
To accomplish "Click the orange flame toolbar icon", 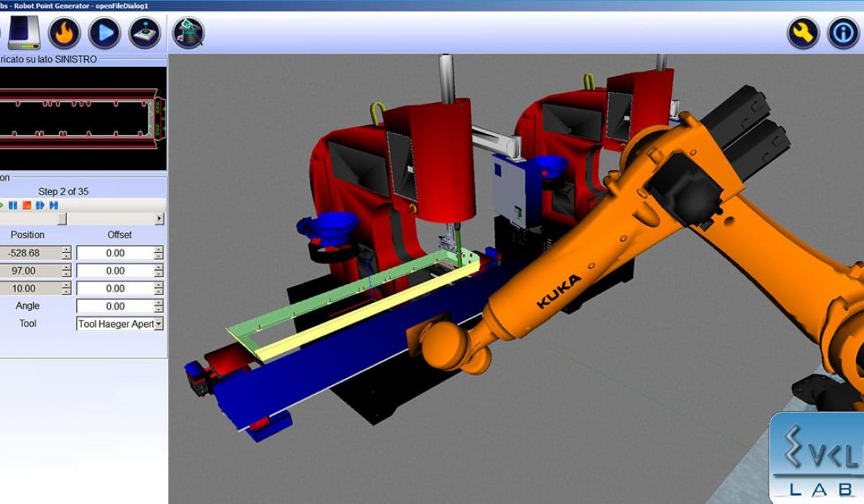I will click(x=64, y=32).
